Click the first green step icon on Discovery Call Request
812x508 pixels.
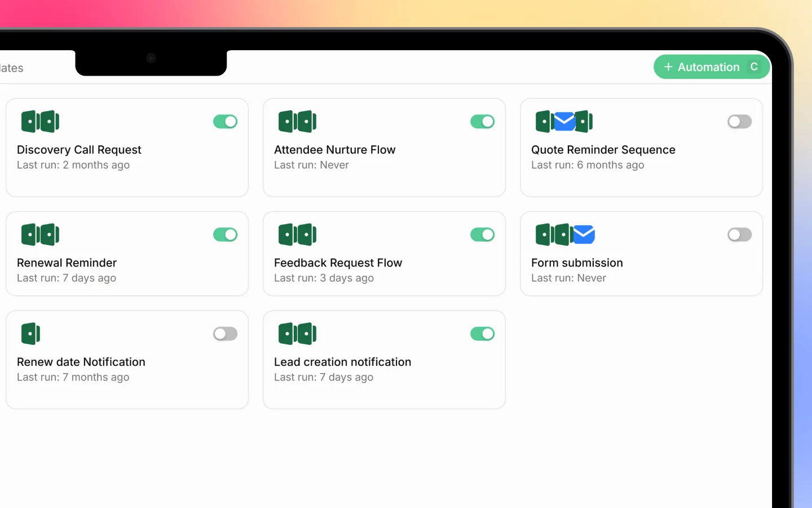click(30, 121)
